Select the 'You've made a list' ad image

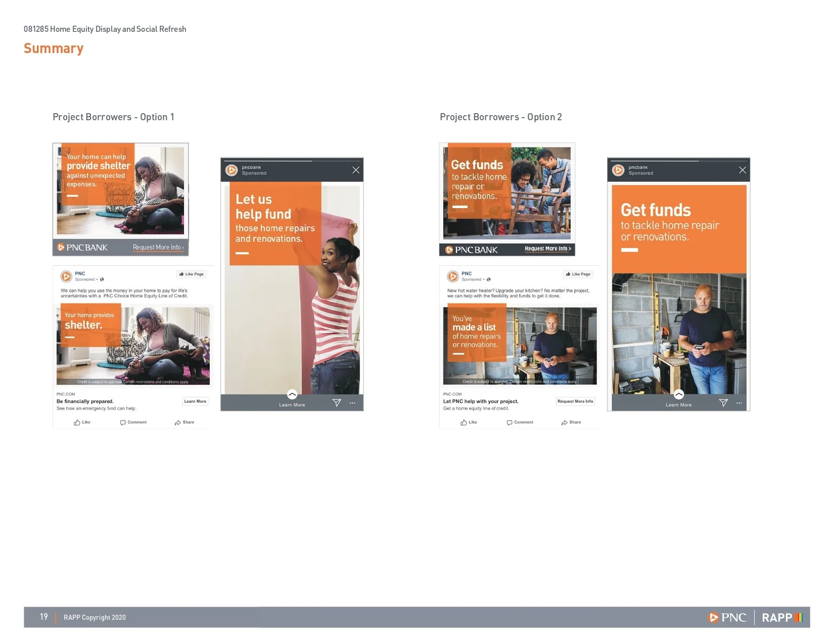520,346
